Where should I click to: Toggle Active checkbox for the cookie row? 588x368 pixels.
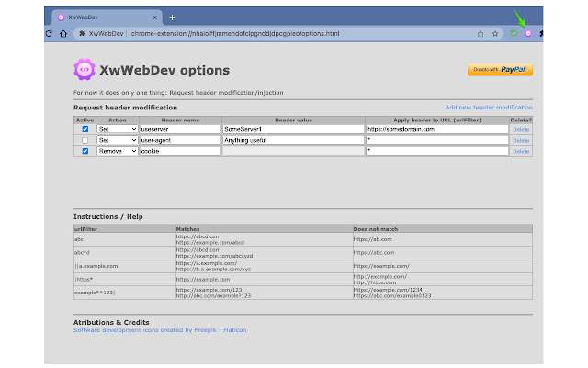[85, 151]
